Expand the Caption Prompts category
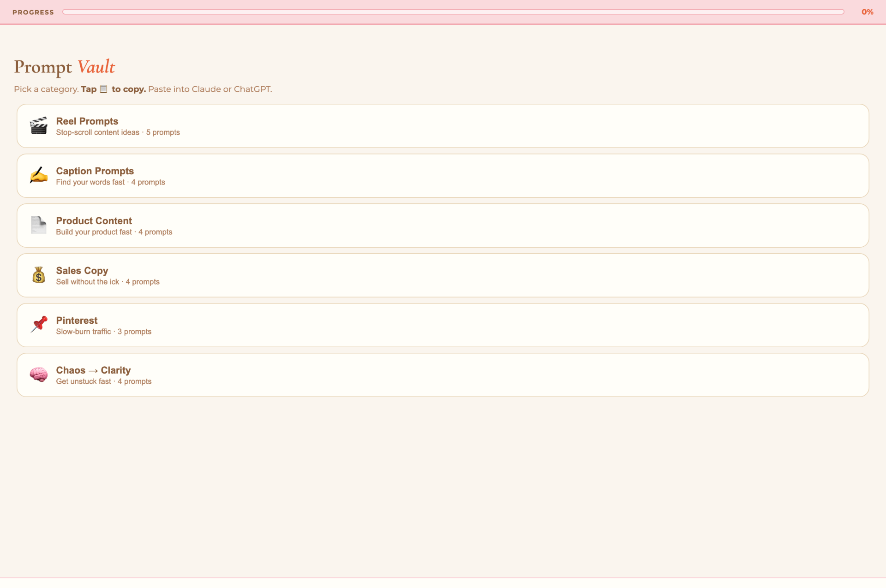Screen dimensions: 886x588 (x=443, y=176)
